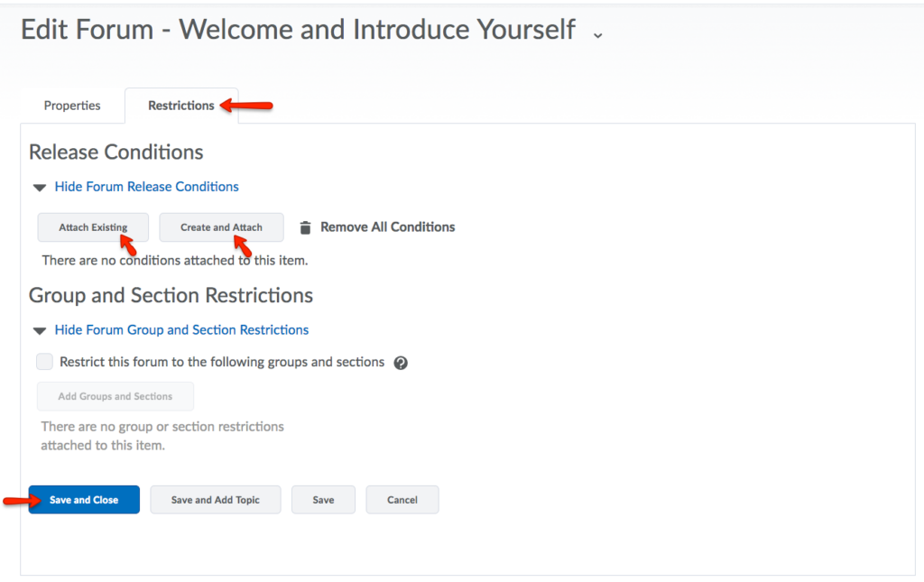The image size is (924, 582).
Task: Click Hide Forum Release Conditions link
Action: (x=146, y=187)
